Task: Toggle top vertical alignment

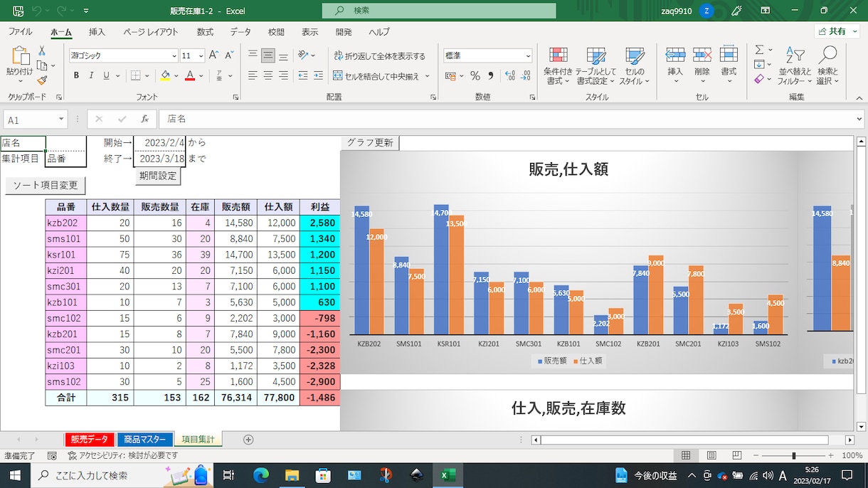Action: point(253,55)
